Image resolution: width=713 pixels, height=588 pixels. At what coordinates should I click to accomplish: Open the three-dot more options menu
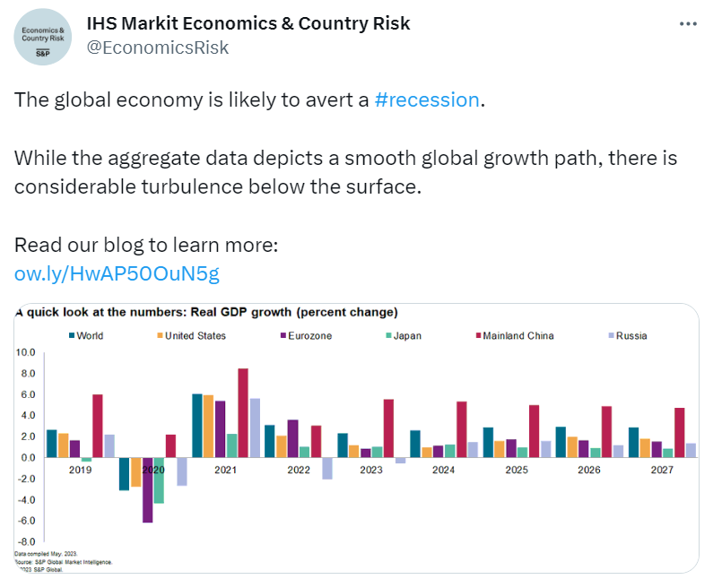[687, 24]
